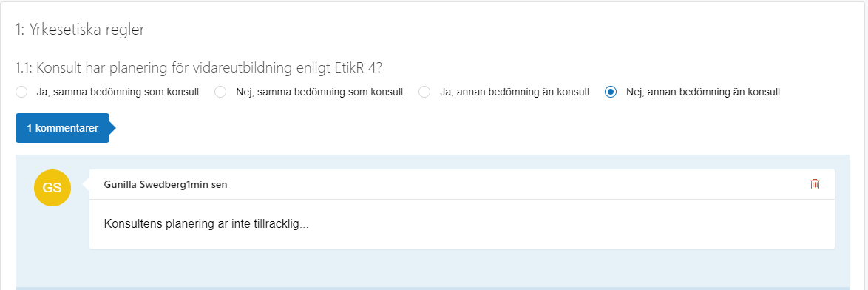Select radio circle for 'Ja, annan bedömning än konsult'
The width and height of the screenshot is (868, 290).
coord(424,92)
